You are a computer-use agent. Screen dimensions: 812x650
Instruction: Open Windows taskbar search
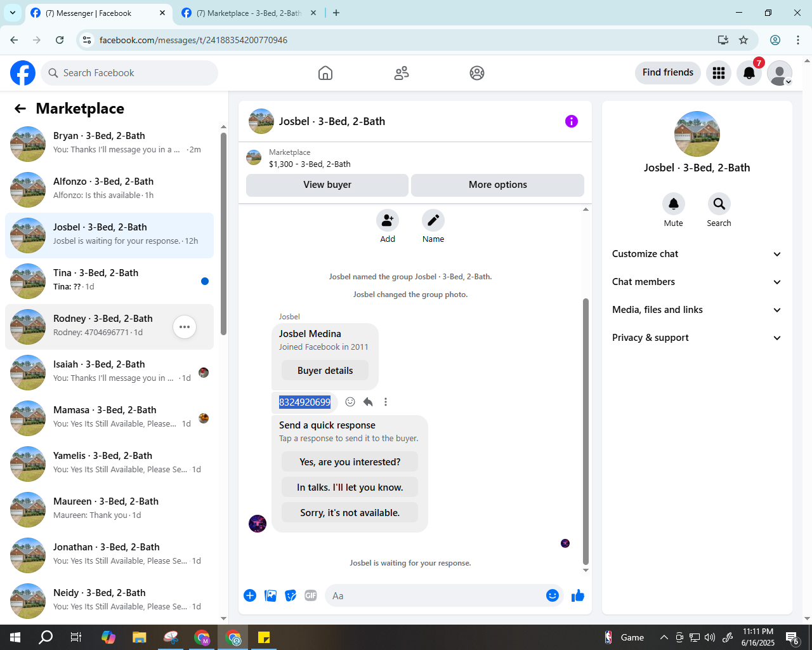[x=46, y=637]
